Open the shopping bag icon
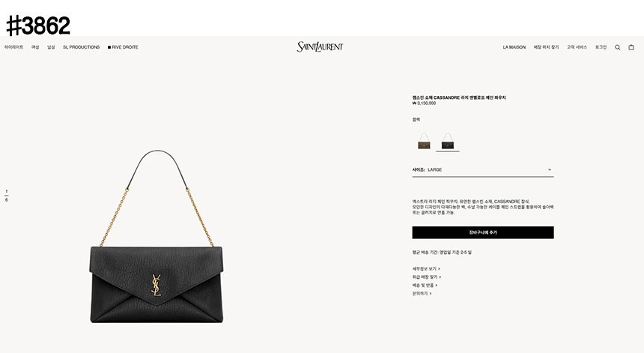This screenshot has width=644, height=353. [631, 47]
